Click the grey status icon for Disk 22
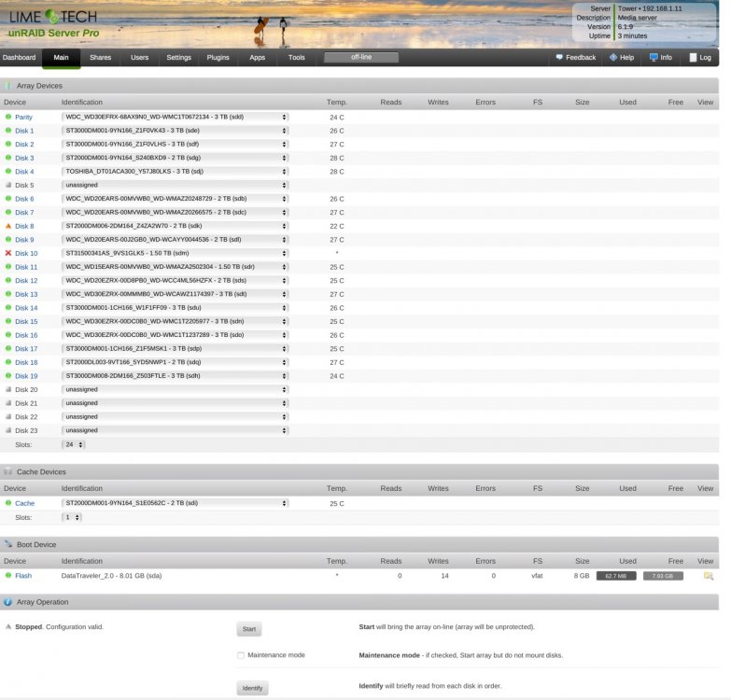Viewport: 731px width, 700px height. click(8, 416)
